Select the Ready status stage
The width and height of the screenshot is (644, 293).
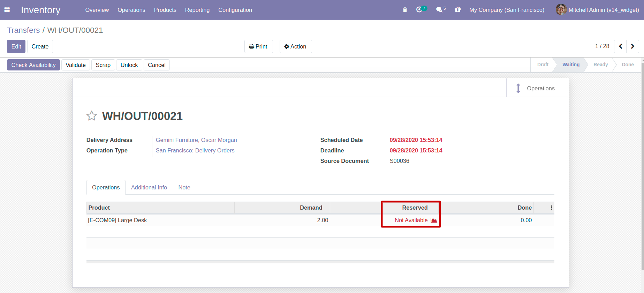tap(600, 65)
